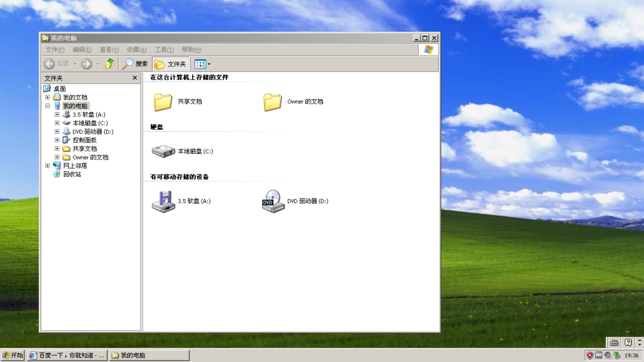Click the Forward arrow icon

point(86,64)
